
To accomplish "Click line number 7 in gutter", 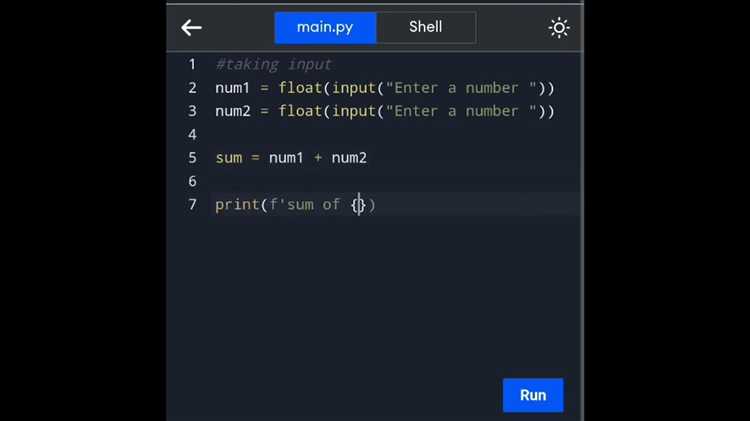I will tap(192, 205).
